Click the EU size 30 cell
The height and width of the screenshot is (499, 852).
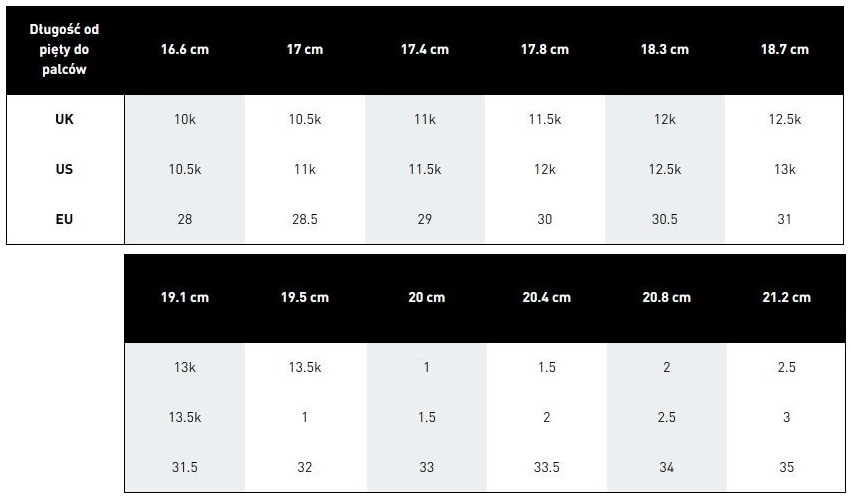click(544, 219)
